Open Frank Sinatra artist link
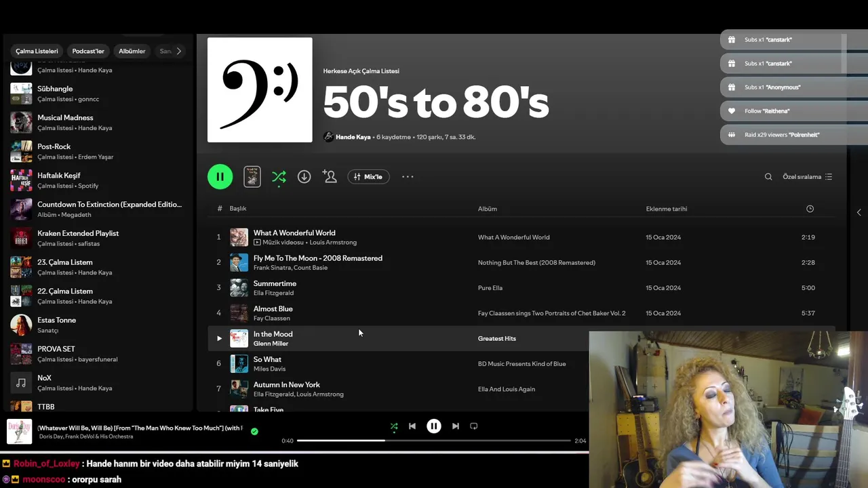The height and width of the screenshot is (488, 868). click(x=272, y=268)
